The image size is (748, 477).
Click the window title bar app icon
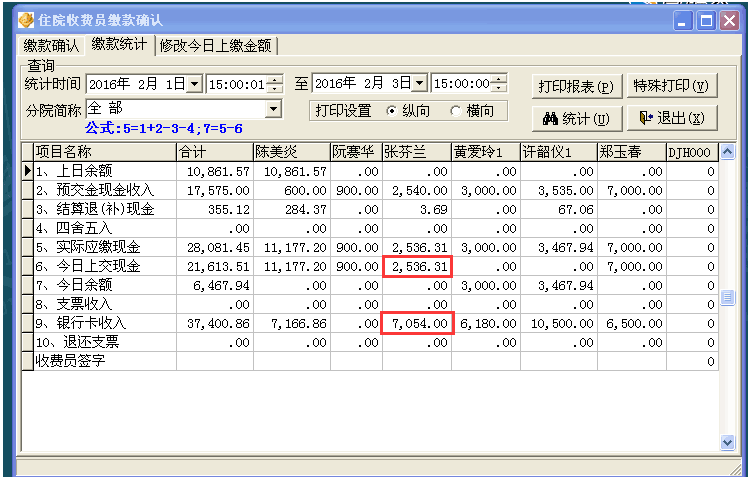26,20
